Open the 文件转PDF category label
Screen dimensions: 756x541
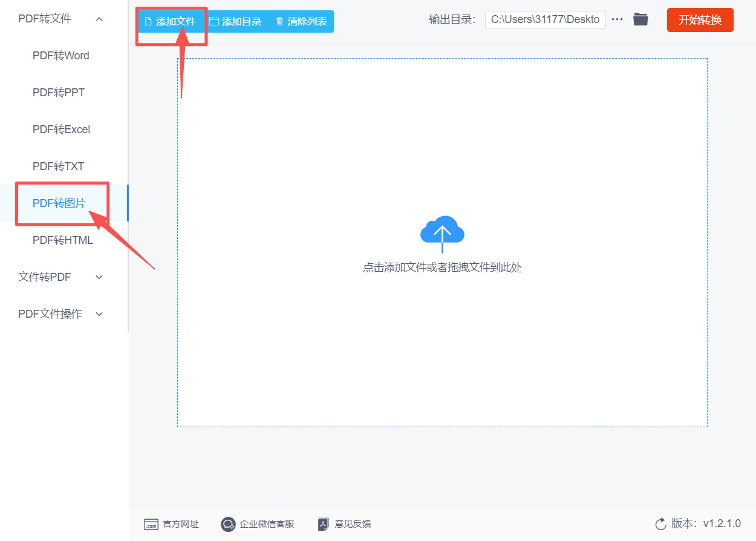pos(45,277)
